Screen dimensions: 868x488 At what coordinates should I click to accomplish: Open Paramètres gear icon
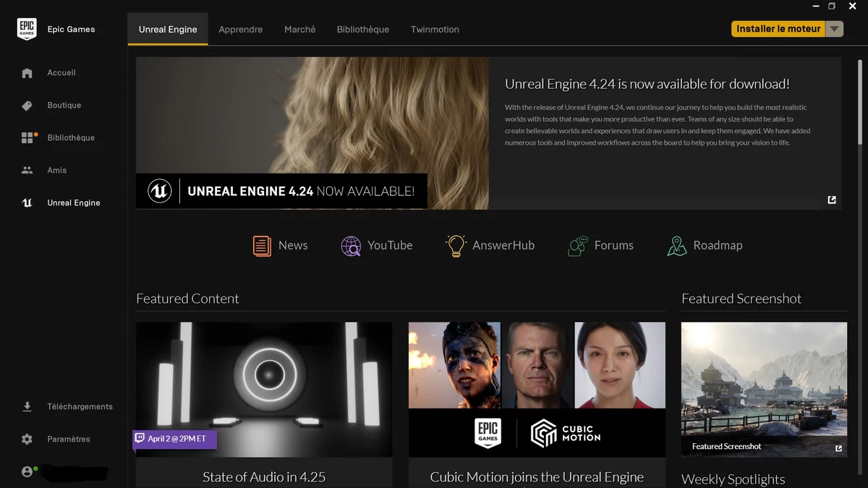27,440
